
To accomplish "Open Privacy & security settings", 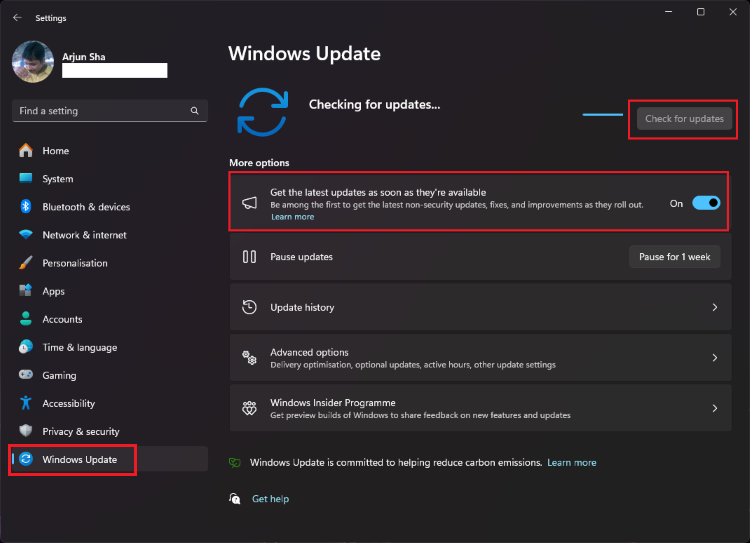I will [110, 431].
